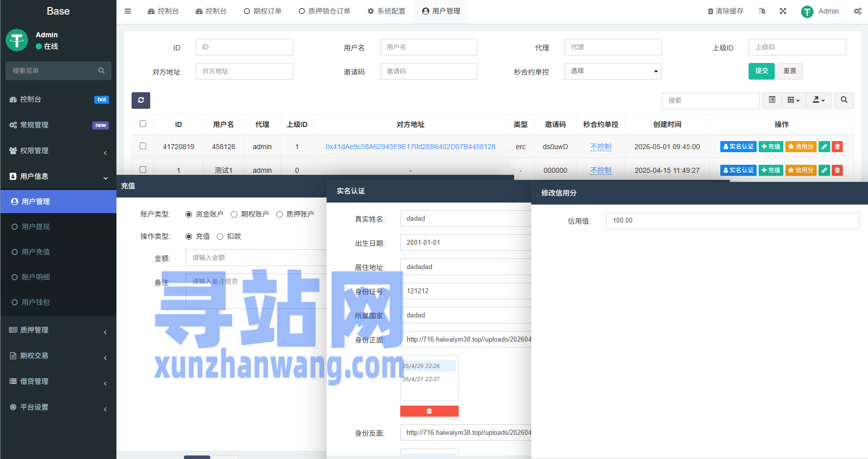Toggle the hamburger sidebar menu icon
This screenshot has width=868, height=459.
coord(128,11)
